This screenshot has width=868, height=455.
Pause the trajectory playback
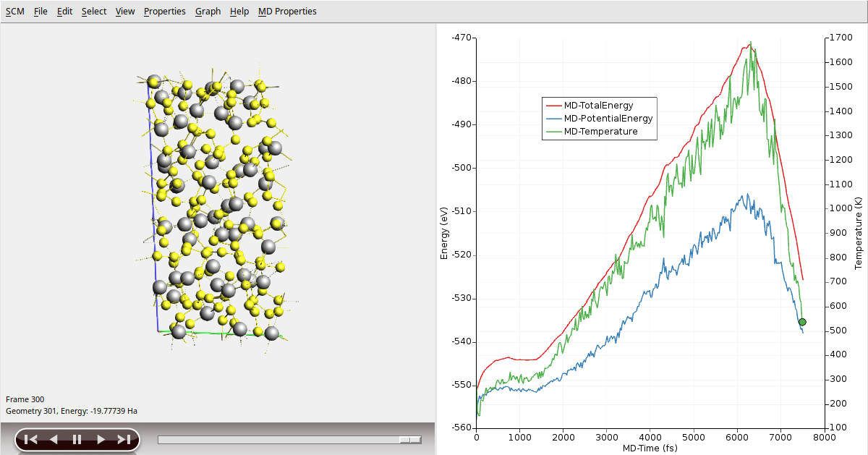click(x=77, y=439)
